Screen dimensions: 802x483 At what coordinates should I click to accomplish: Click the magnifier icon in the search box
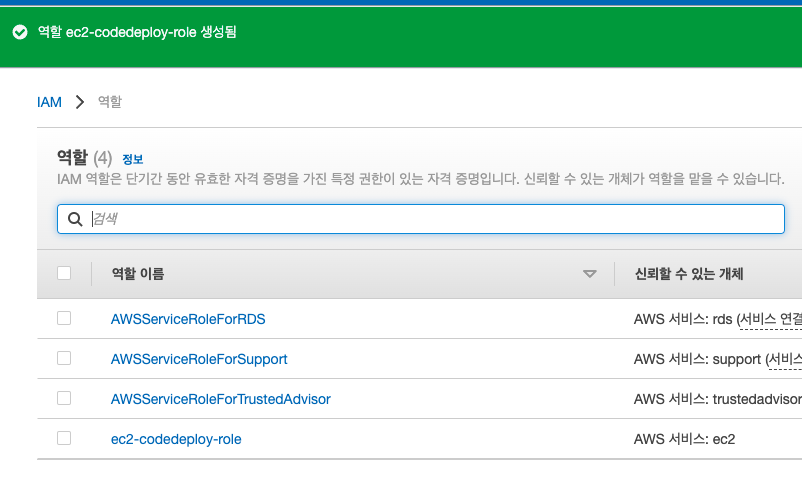pos(75,219)
